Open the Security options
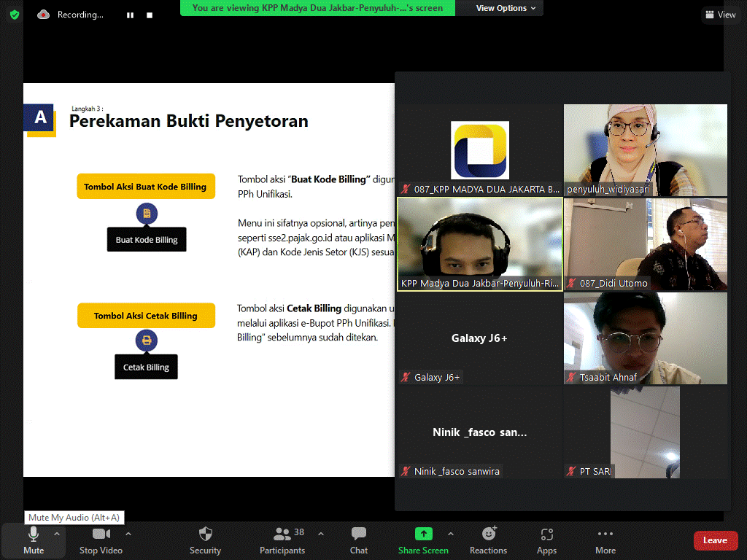The height and width of the screenshot is (560, 747). click(x=205, y=540)
